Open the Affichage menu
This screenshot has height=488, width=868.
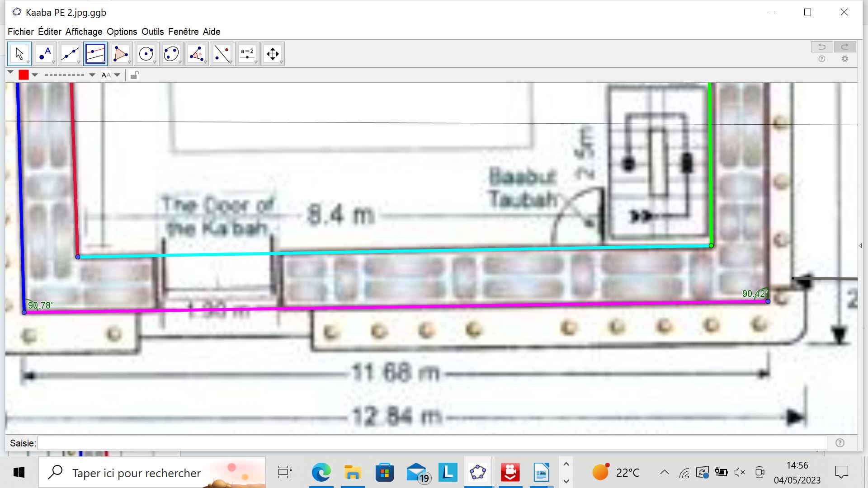84,32
